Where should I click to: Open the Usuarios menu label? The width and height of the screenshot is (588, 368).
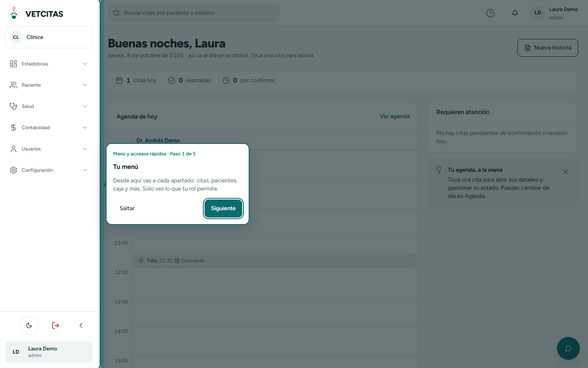pyautogui.click(x=31, y=149)
